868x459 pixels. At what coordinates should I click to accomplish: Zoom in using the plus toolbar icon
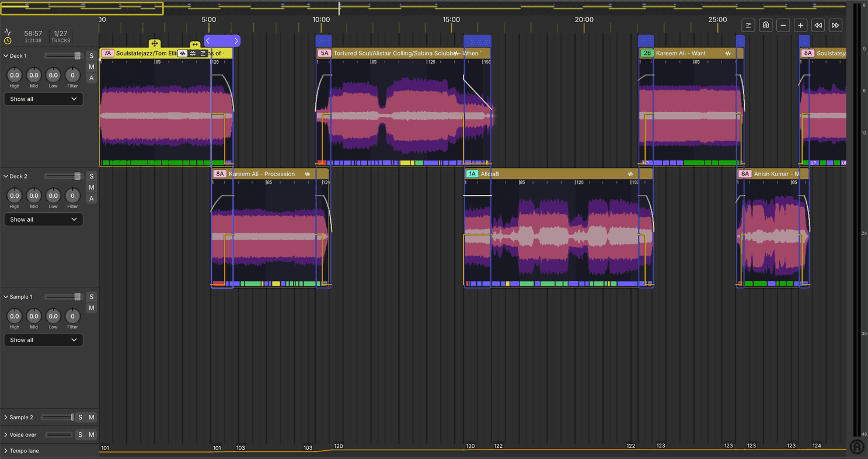pyautogui.click(x=800, y=25)
